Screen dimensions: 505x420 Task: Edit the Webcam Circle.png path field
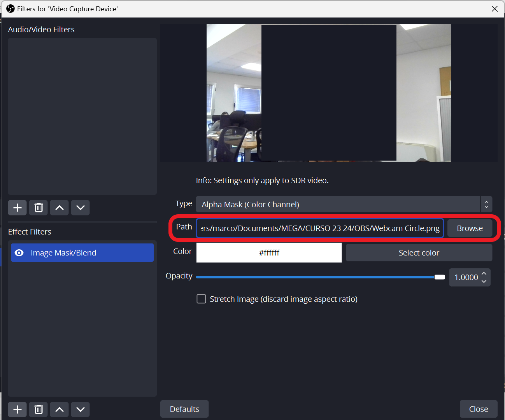coord(320,228)
